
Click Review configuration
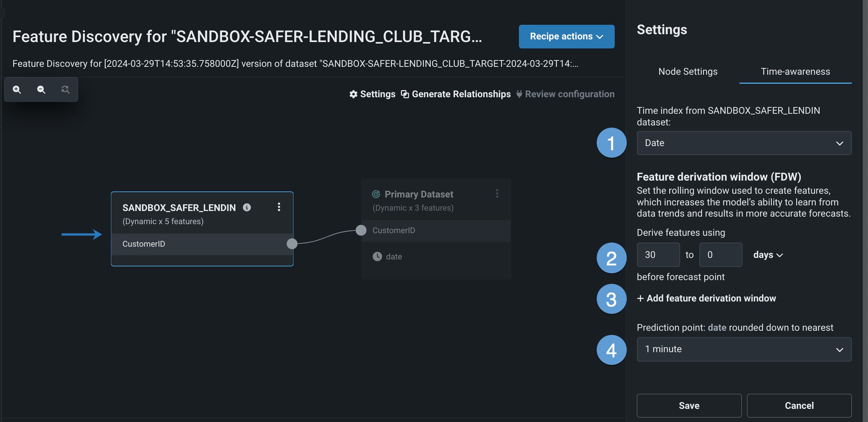pos(566,94)
